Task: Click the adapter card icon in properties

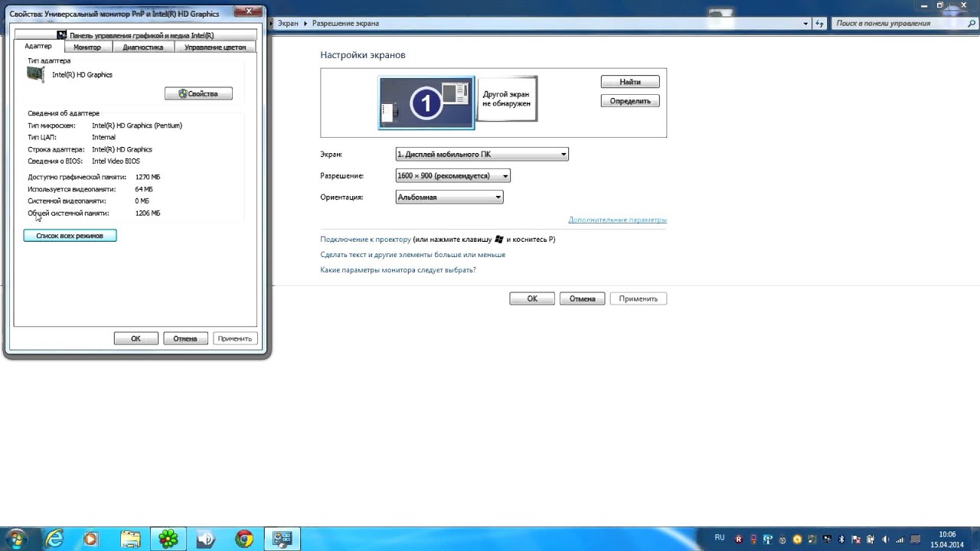Action: [x=35, y=74]
